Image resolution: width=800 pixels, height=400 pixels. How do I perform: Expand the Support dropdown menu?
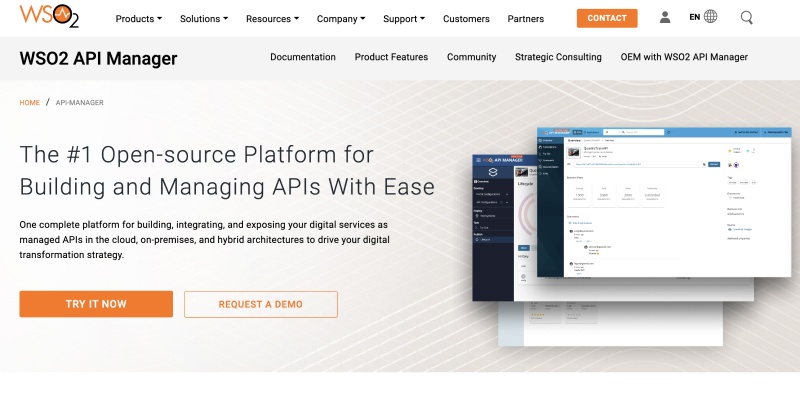[404, 19]
